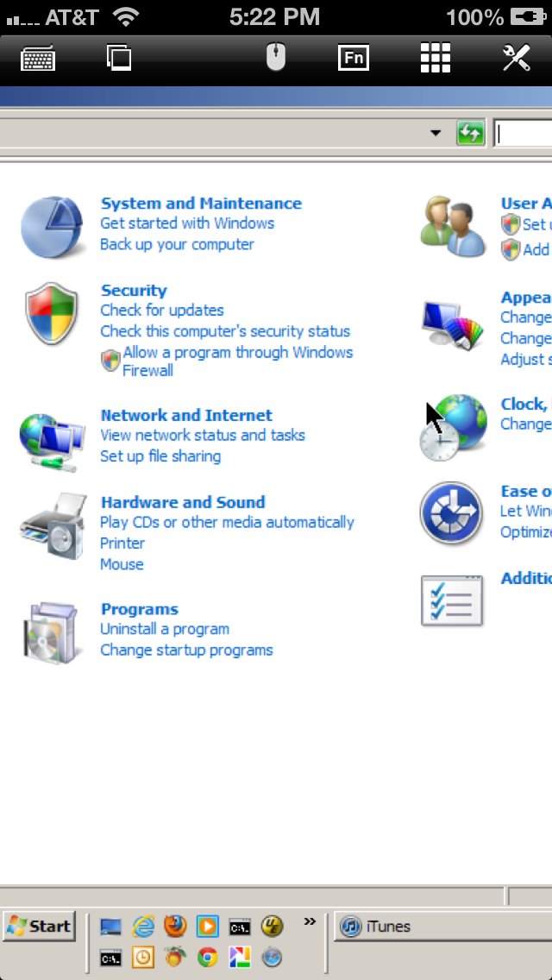Click the Ease of Access icon
This screenshot has width=552, height=980.
pyautogui.click(x=451, y=512)
